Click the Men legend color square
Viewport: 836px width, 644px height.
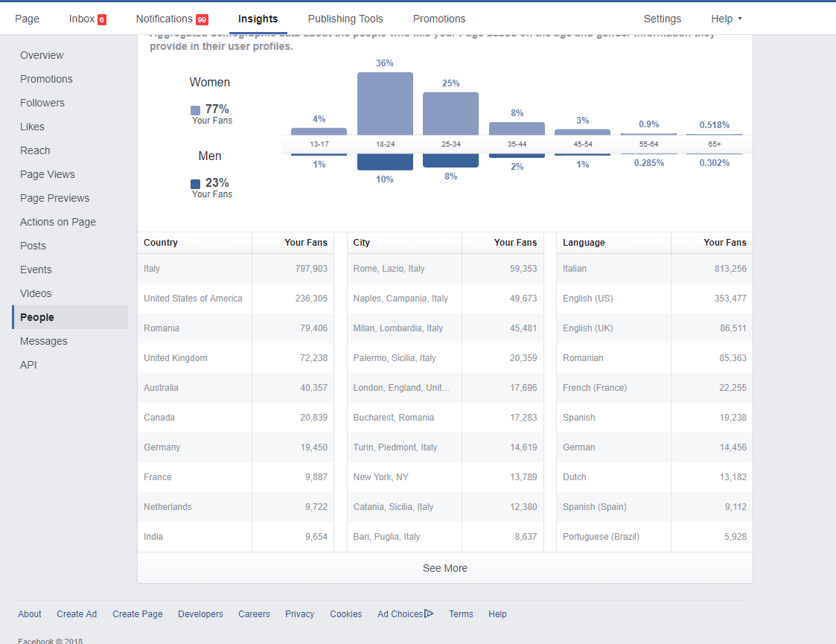coord(195,184)
